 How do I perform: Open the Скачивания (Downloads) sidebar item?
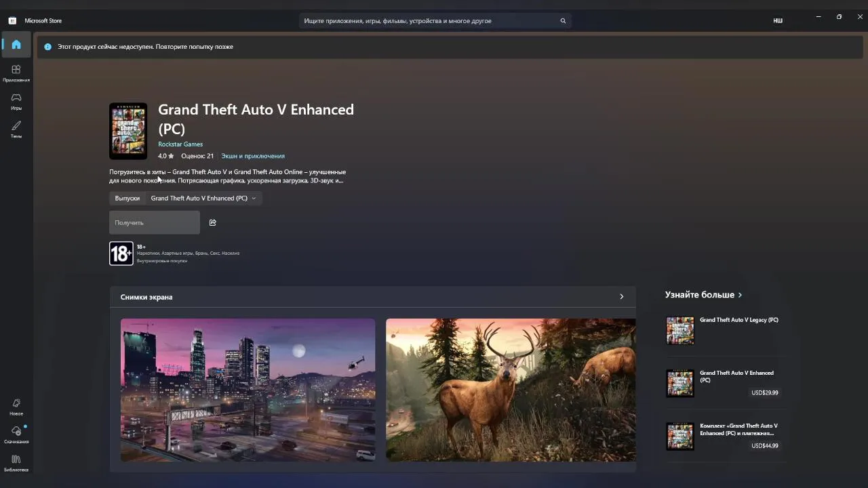16,435
